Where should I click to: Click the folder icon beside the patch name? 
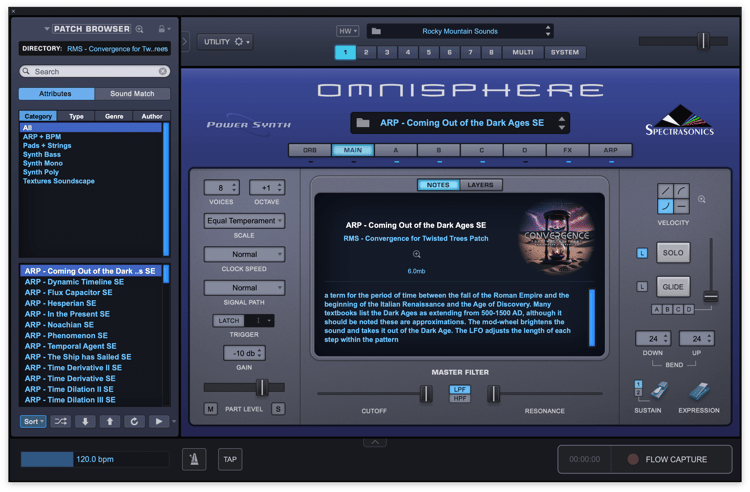[x=363, y=123]
